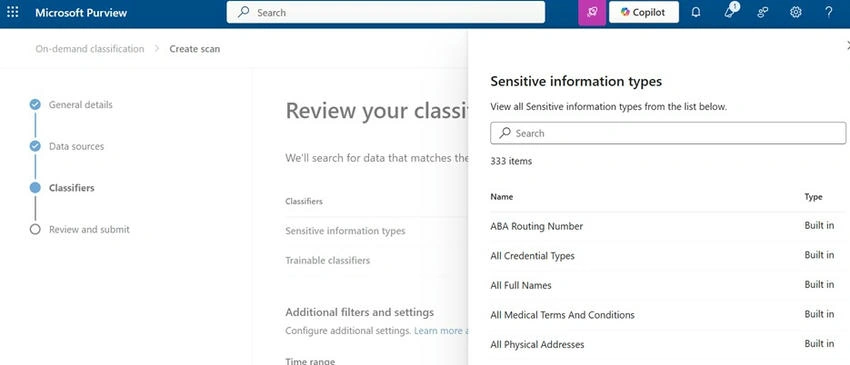Click the Microsoft Purview title
This screenshot has width=850, height=365.
point(81,12)
